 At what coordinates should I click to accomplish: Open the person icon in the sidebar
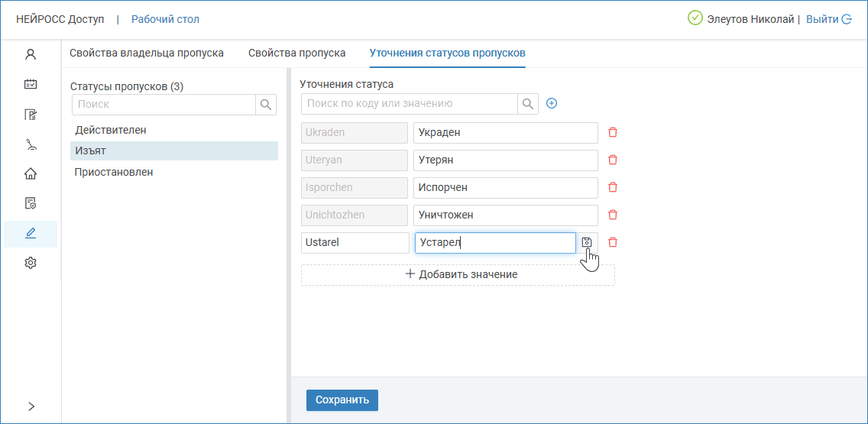click(x=31, y=55)
